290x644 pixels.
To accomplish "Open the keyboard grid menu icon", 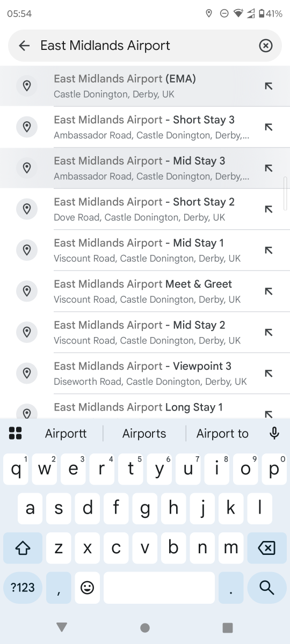I will point(16,433).
